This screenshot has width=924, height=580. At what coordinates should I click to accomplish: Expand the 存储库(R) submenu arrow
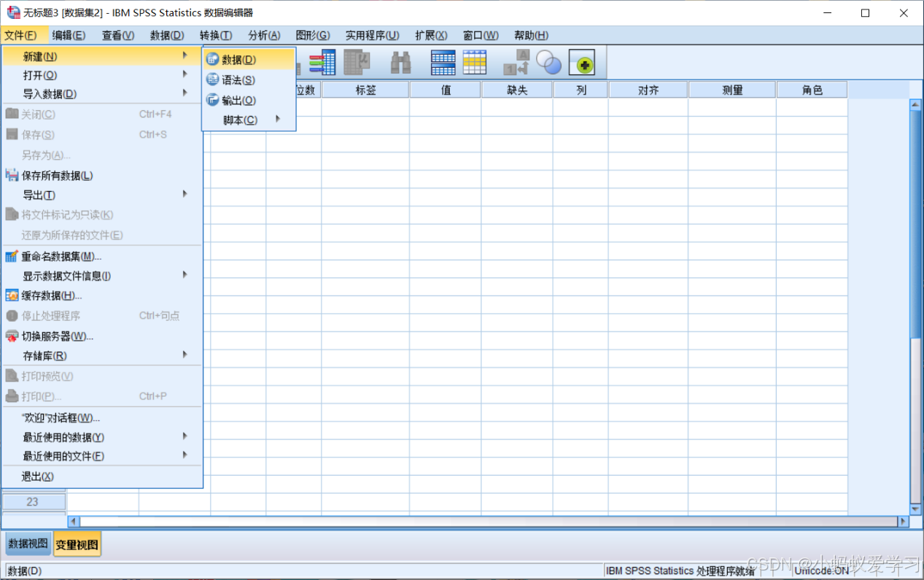tap(185, 355)
